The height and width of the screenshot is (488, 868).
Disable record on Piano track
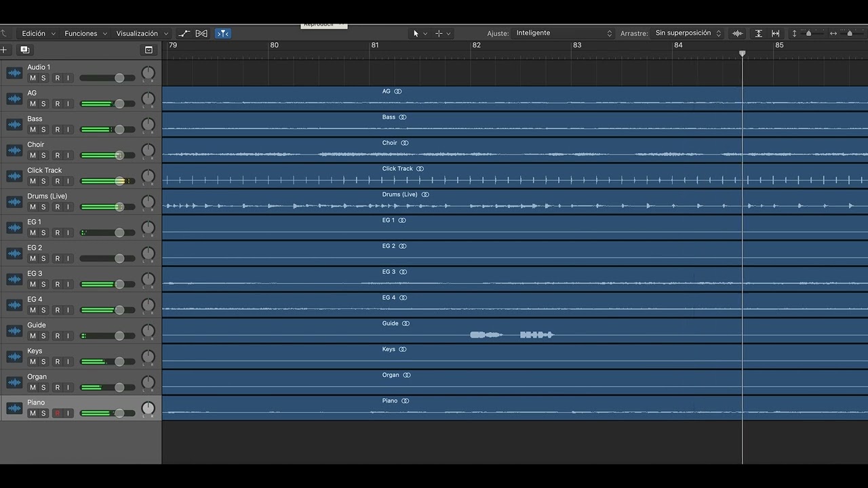[x=57, y=413]
